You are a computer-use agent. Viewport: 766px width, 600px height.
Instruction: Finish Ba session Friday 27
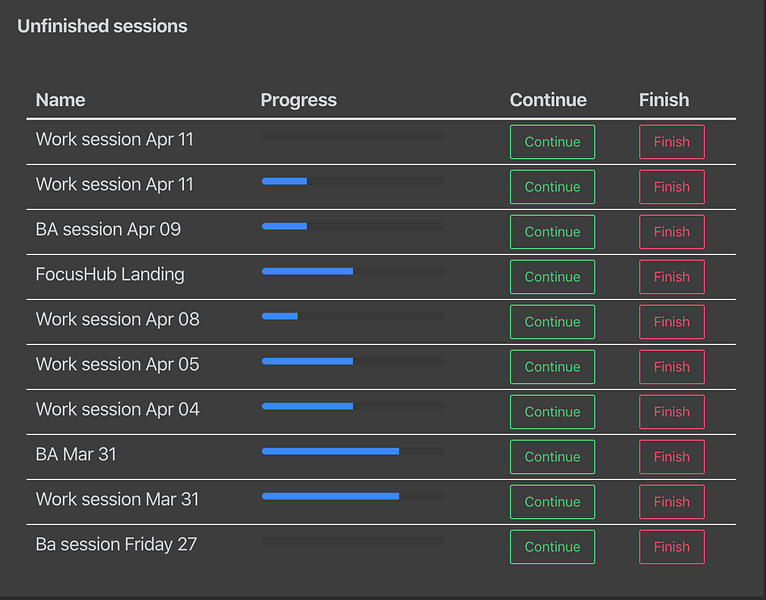[672, 546]
